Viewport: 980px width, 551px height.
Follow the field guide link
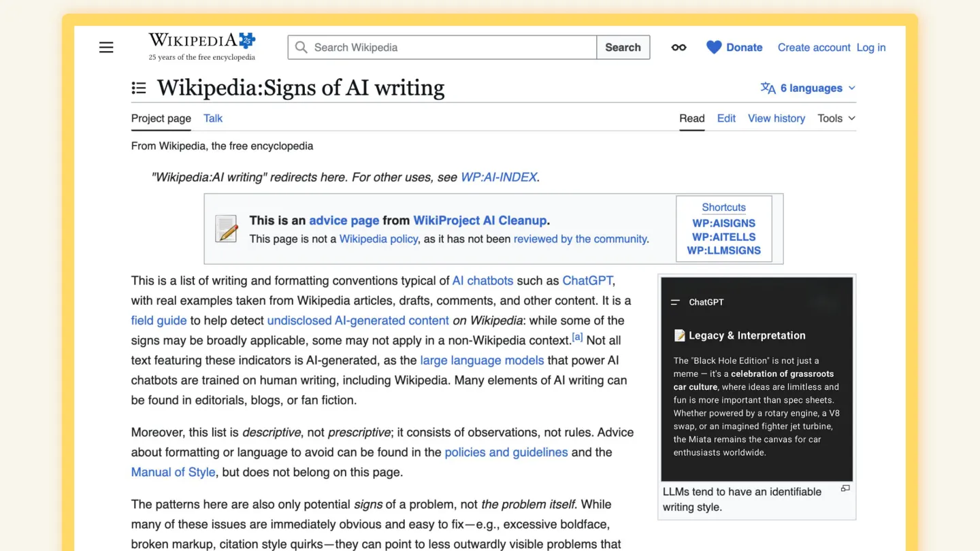(x=159, y=320)
